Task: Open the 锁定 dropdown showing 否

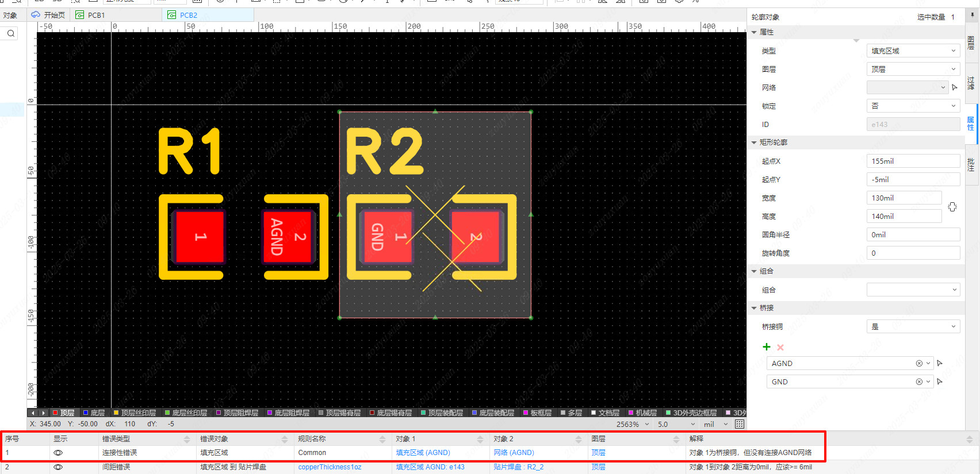Action: pyautogui.click(x=913, y=106)
